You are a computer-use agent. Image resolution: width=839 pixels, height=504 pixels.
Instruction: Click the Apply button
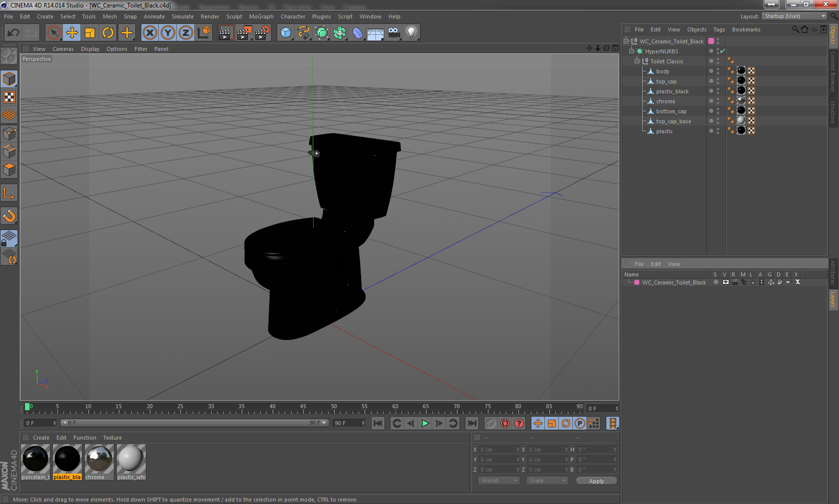pyautogui.click(x=596, y=481)
